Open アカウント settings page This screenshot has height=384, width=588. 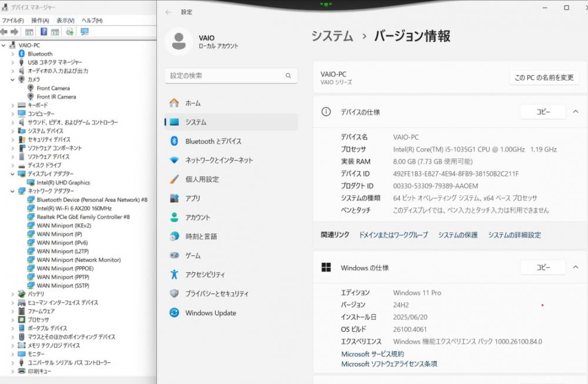pos(231,217)
